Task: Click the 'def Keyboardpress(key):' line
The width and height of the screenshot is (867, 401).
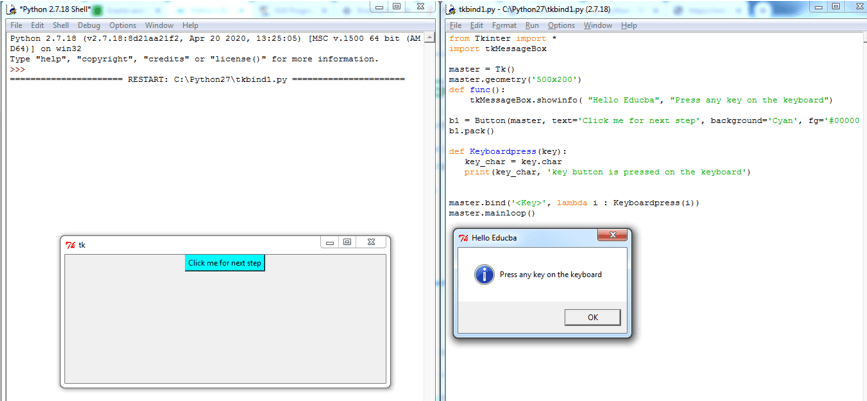Action: pos(508,152)
